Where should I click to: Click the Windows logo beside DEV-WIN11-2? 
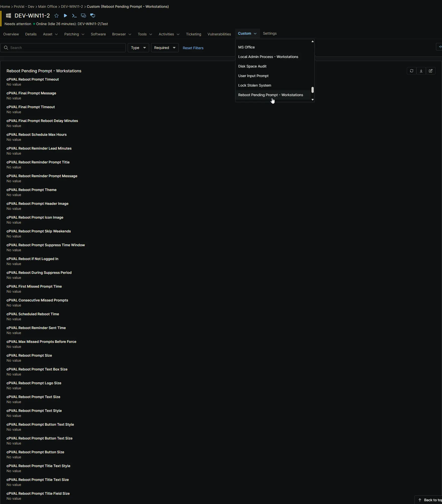pyautogui.click(x=9, y=16)
